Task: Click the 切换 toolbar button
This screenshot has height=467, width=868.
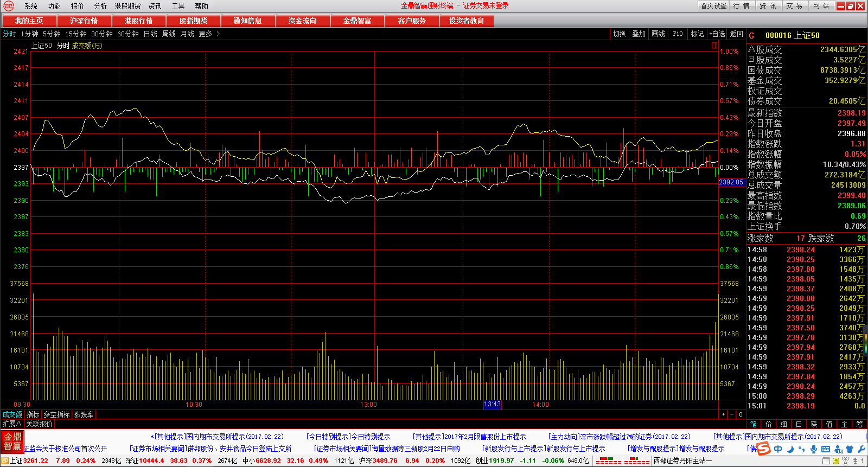Action: 620,34
